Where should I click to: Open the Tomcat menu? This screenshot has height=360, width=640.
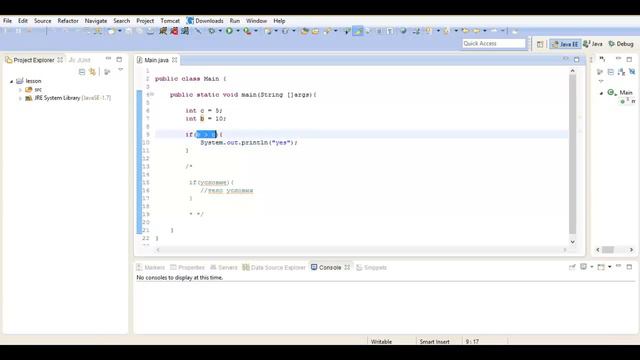pos(170,21)
